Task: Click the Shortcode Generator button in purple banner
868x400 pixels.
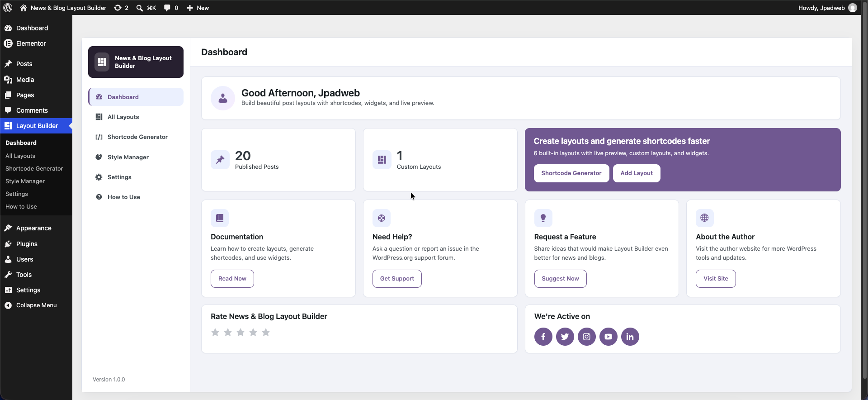Action: 571,173
